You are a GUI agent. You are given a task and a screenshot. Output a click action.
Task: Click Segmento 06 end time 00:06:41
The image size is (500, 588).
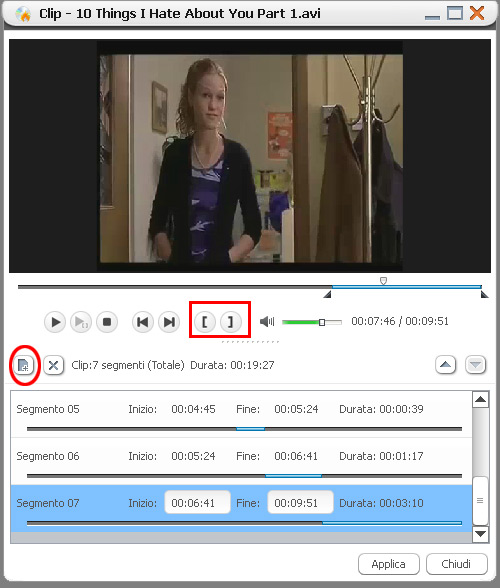[296, 456]
